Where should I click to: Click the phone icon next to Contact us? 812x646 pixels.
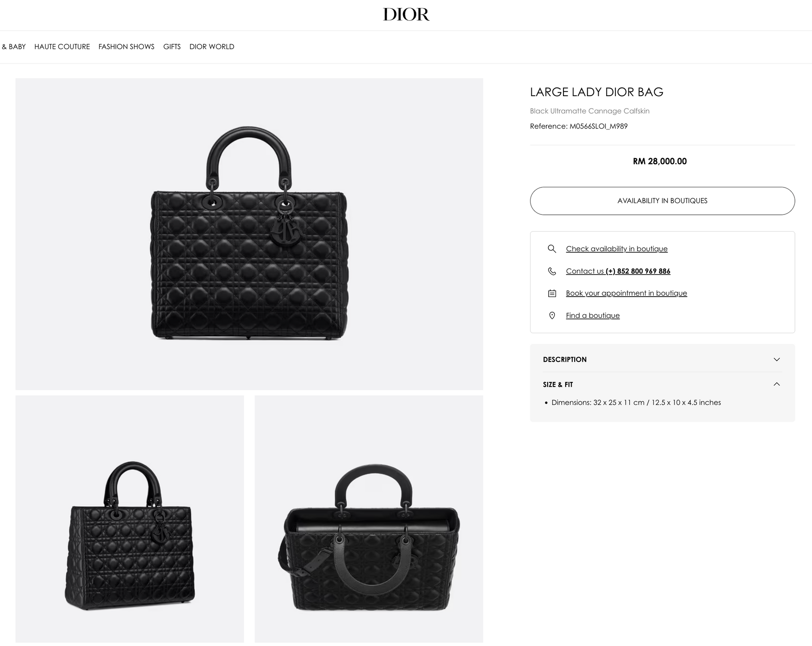coord(552,271)
